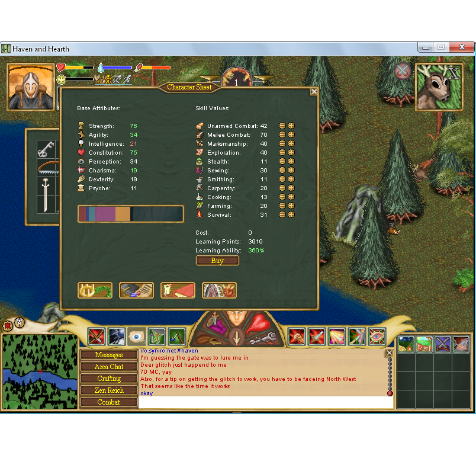Screen dimensions: 476x455
Task: Switch to the run movement speed
Action: click(117, 79)
